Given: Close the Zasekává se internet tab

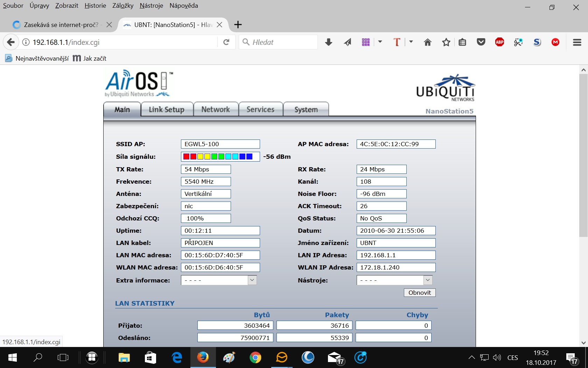Looking at the screenshot, I should tap(109, 25).
